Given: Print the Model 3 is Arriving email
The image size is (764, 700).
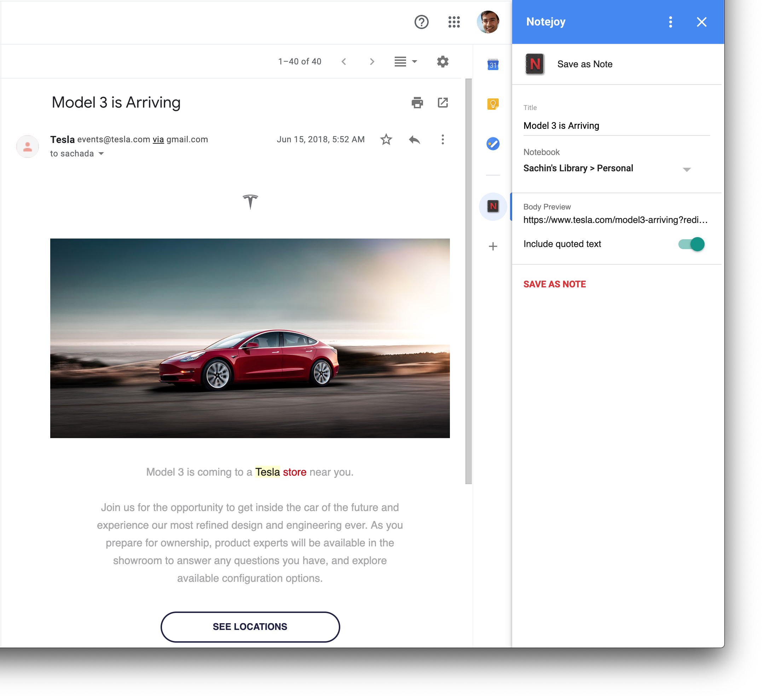Looking at the screenshot, I should tap(417, 103).
